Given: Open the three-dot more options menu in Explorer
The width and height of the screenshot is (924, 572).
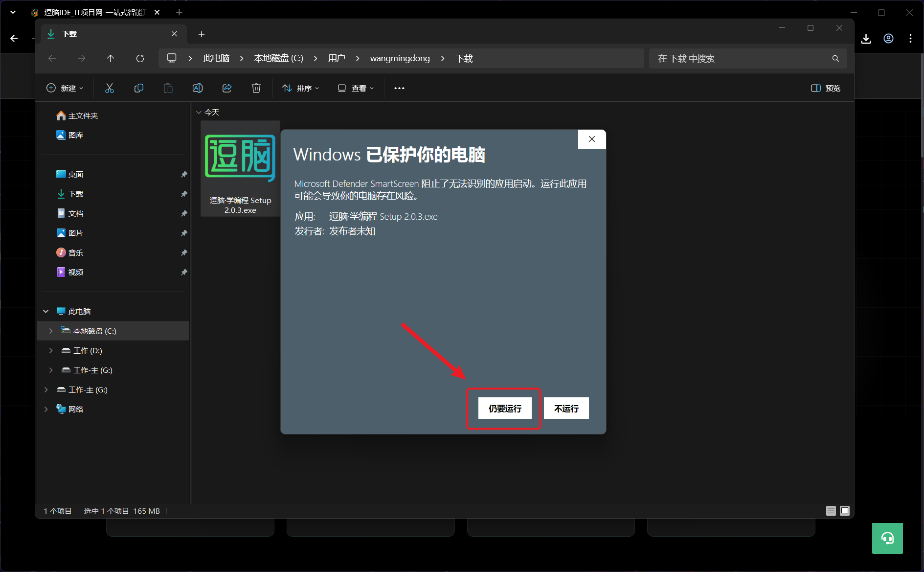Looking at the screenshot, I should pos(399,88).
